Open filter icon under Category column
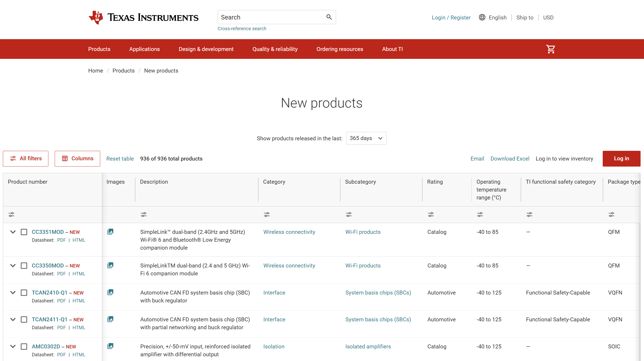 click(x=267, y=215)
